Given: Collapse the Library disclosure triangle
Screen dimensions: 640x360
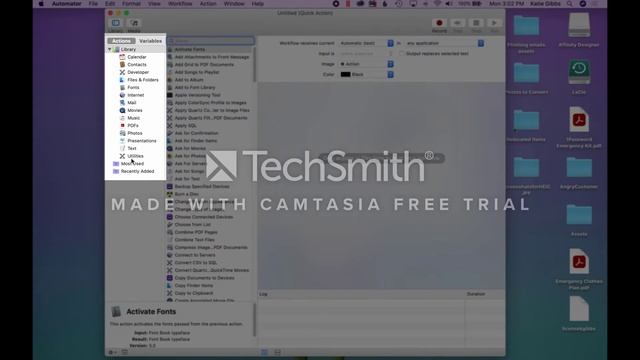Looking at the screenshot, I should (110, 49).
